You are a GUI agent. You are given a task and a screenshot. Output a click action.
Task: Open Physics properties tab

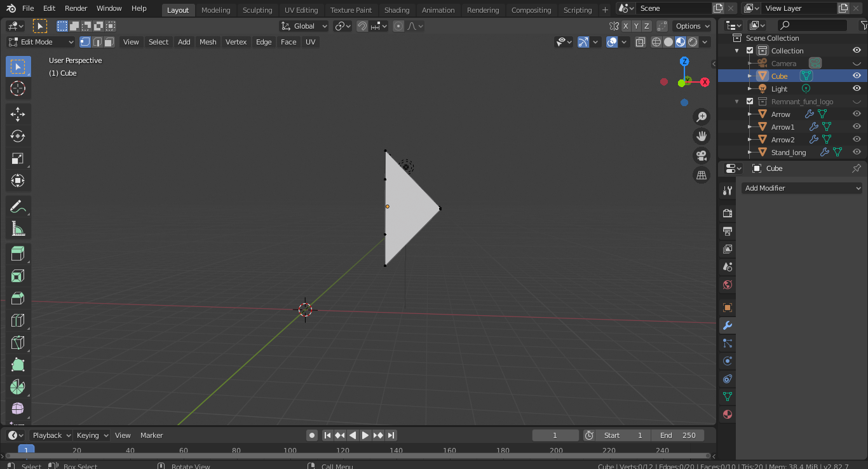click(x=728, y=361)
